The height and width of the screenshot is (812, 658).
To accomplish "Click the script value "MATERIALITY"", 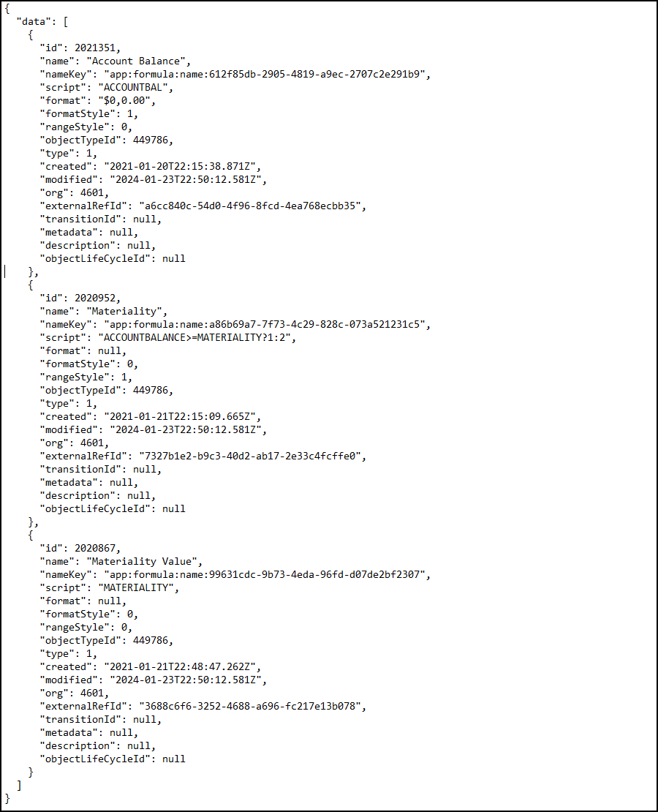I will coord(136,587).
